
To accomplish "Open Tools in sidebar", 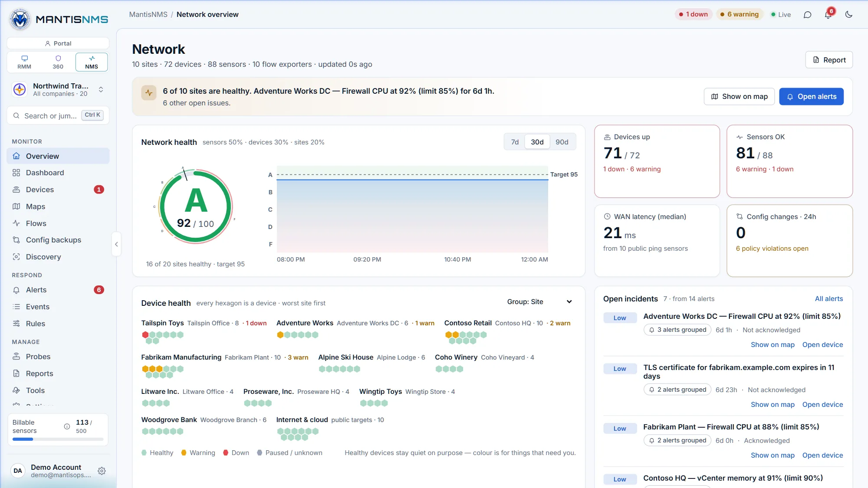I will (x=58, y=390).
